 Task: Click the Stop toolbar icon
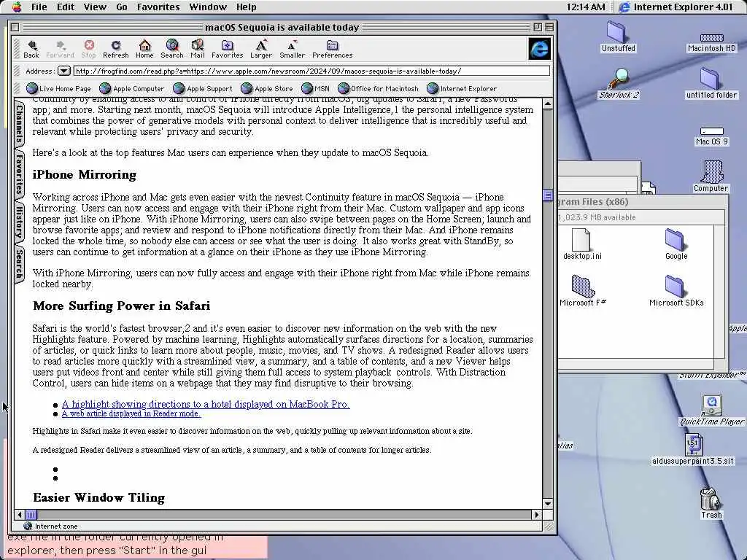tap(88, 49)
